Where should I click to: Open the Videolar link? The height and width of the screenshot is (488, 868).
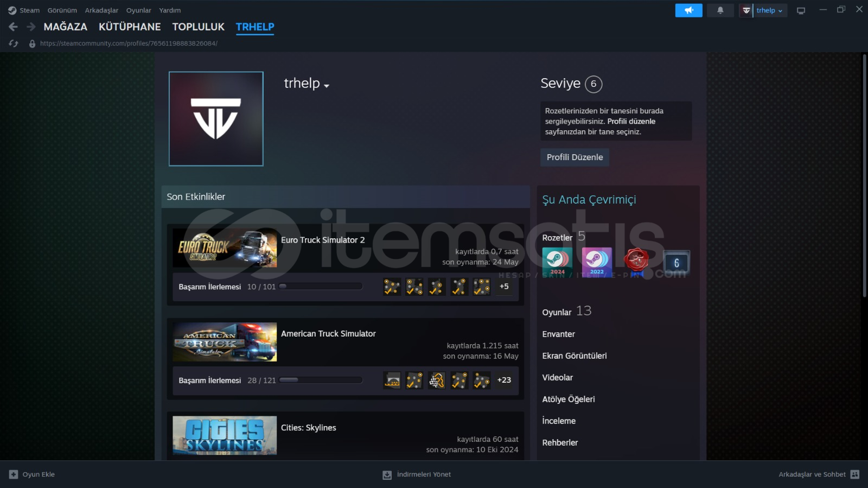click(558, 378)
